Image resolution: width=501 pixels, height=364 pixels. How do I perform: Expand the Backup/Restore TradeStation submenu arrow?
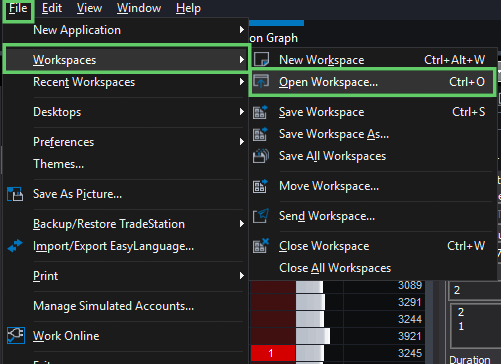(x=242, y=224)
